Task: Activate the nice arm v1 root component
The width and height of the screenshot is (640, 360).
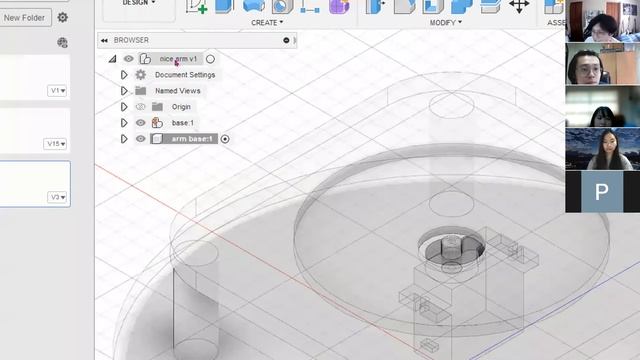Action: (x=210, y=59)
